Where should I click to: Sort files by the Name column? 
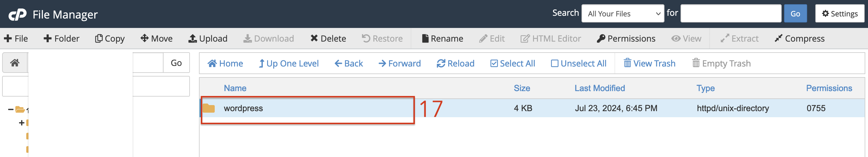[235, 88]
